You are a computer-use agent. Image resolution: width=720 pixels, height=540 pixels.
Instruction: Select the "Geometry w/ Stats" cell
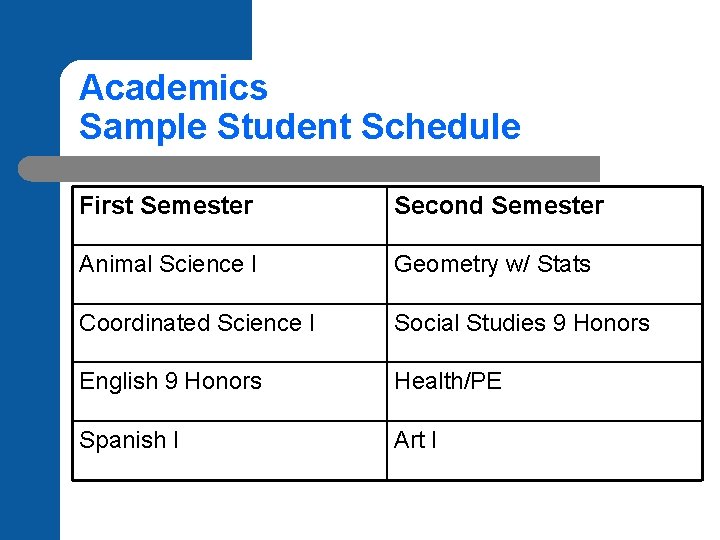pos(492,265)
